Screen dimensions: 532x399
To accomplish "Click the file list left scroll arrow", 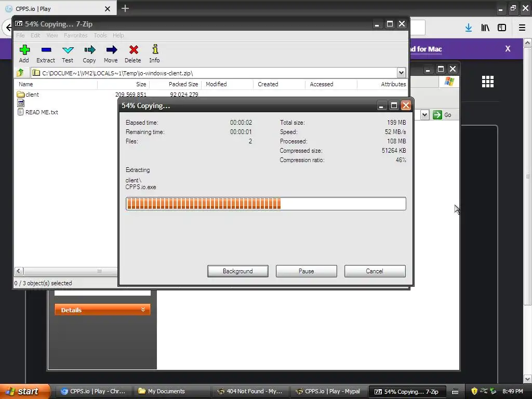I will click(x=19, y=271).
